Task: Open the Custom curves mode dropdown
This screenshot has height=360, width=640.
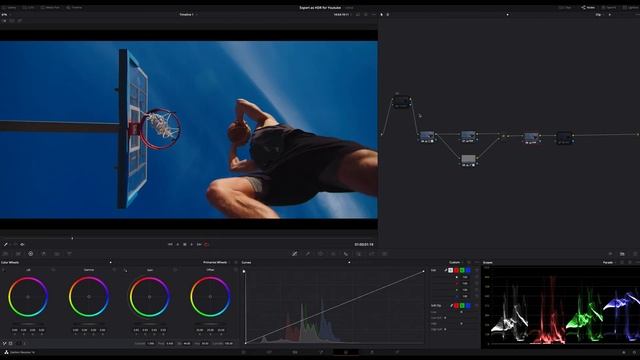Action: [456, 262]
